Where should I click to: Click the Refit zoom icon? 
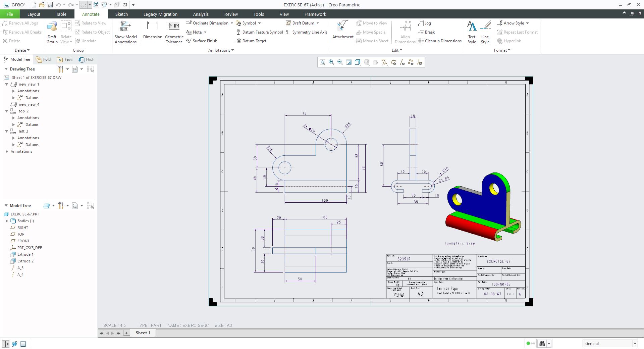pos(322,62)
